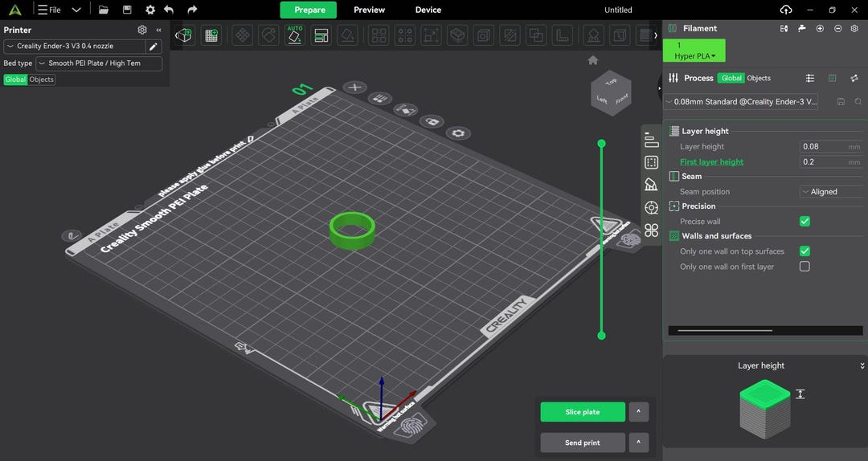Click the view orientation cube
This screenshot has height=461, width=868.
click(611, 92)
